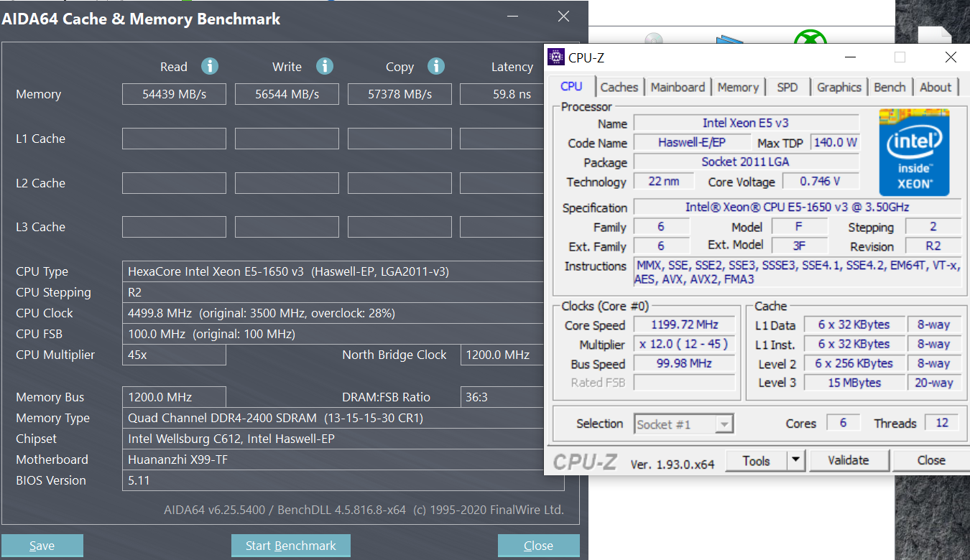Open the About tab in CPU-Z
Image resolution: width=970 pixels, height=560 pixels.
pos(936,88)
